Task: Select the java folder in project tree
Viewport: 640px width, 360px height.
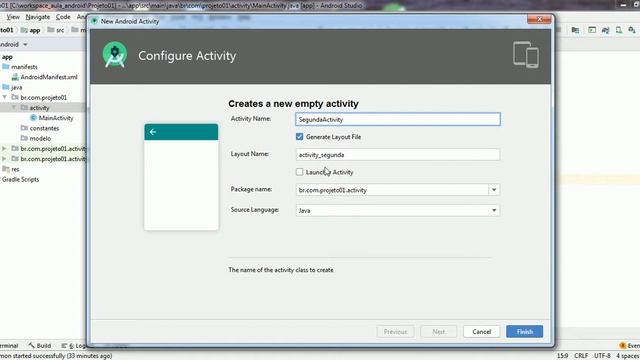Action: (x=17, y=87)
